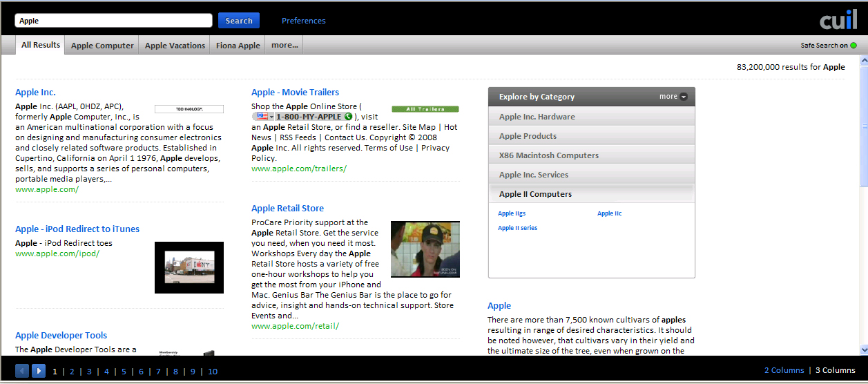Open the 'Apple - Movie Trailers' result
Screen dimensions: 868x384
click(296, 92)
